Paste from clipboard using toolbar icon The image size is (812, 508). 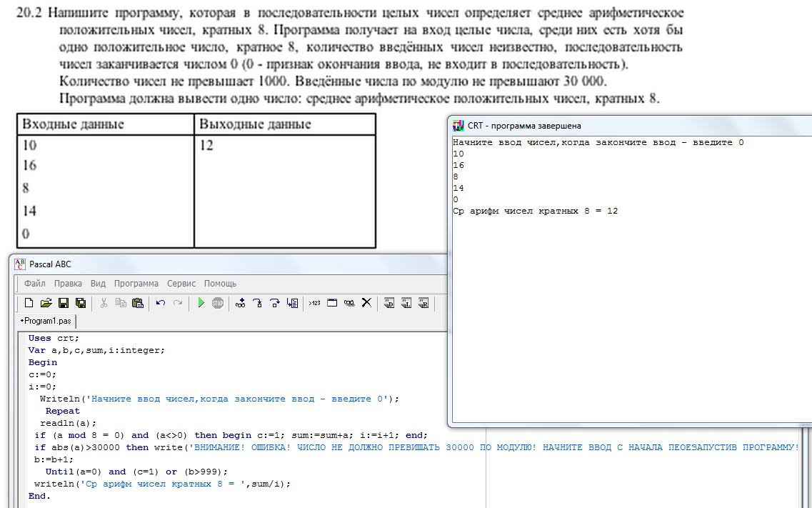(x=138, y=303)
